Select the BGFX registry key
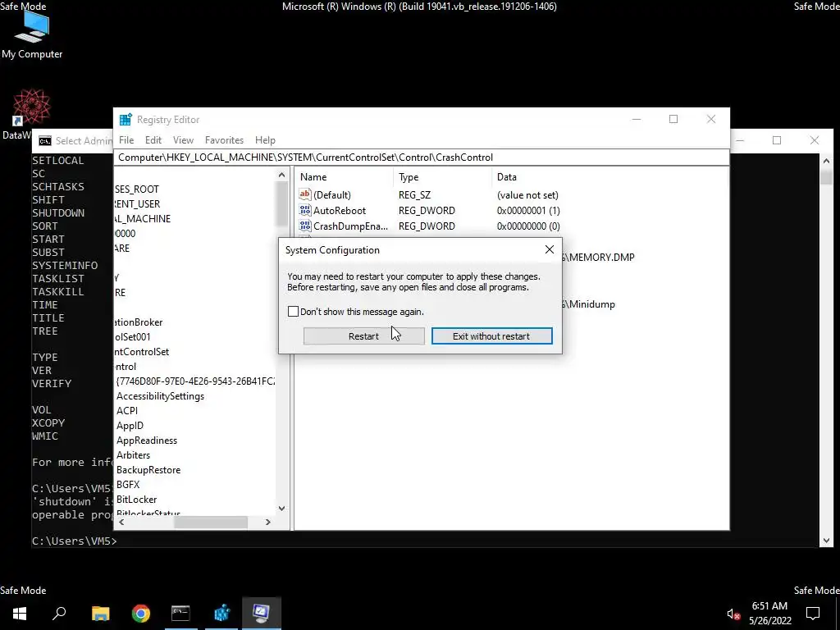 point(128,484)
